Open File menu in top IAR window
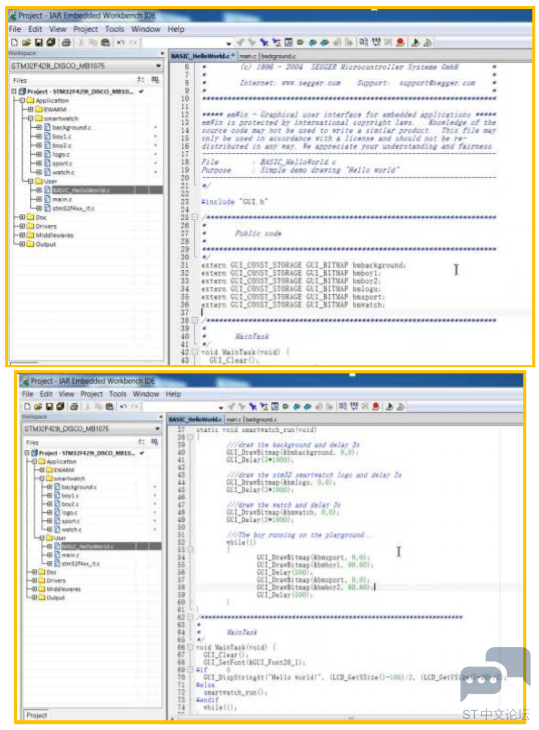Viewport: 539px width, 730px height. tap(15, 29)
